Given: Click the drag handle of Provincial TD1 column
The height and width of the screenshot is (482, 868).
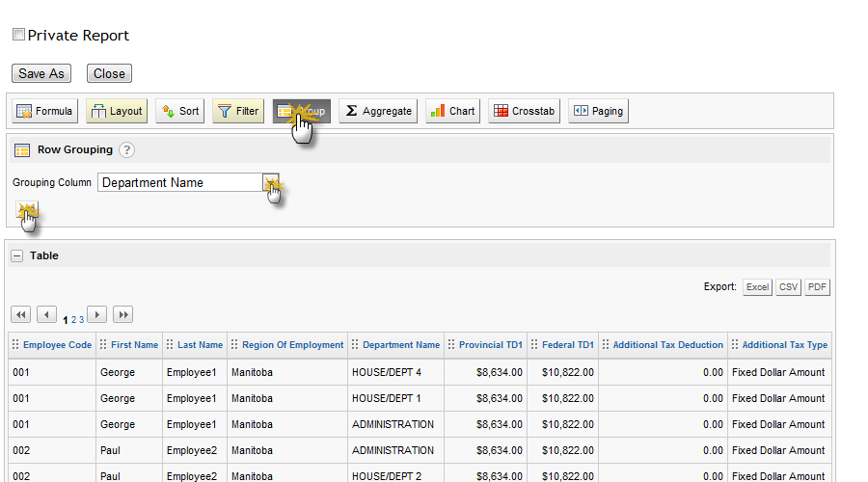Looking at the screenshot, I should tap(451, 344).
